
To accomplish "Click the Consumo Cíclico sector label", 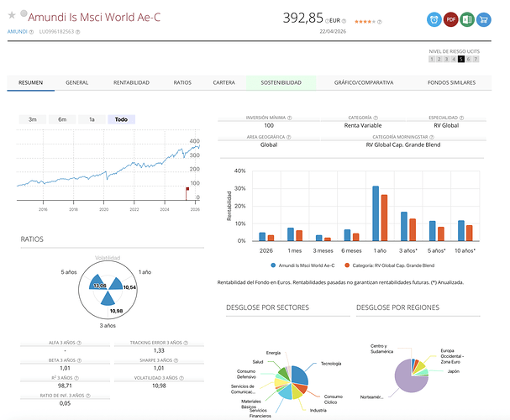I will pyautogui.click(x=333, y=399).
